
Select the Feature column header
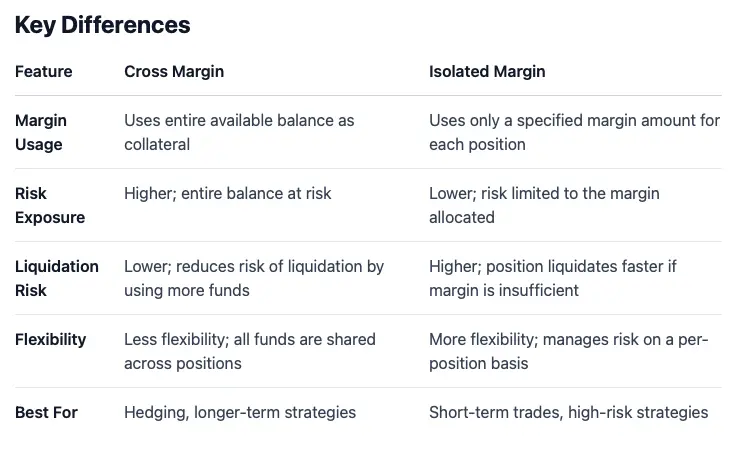(x=43, y=72)
